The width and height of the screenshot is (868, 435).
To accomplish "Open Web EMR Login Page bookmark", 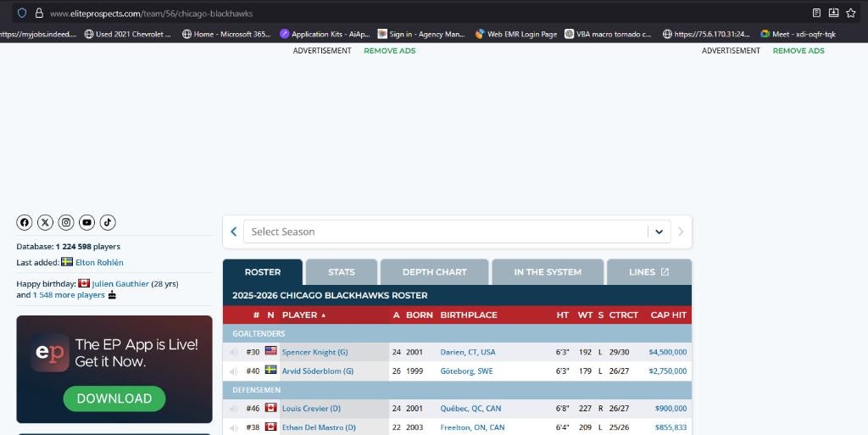I will click(516, 34).
